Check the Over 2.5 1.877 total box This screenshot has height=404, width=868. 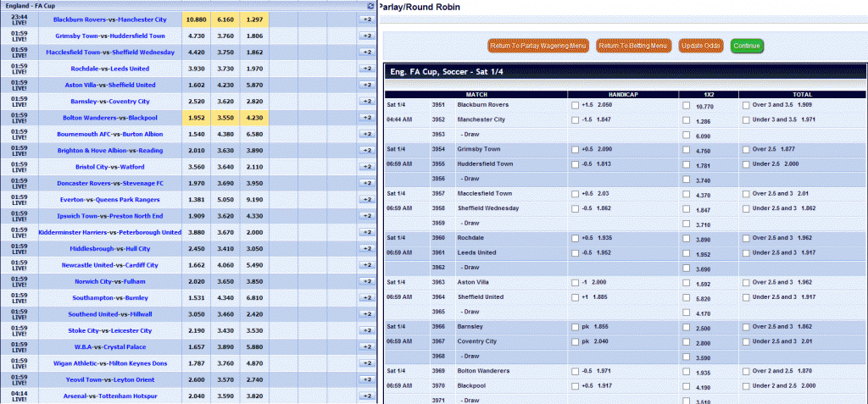(x=746, y=149)
